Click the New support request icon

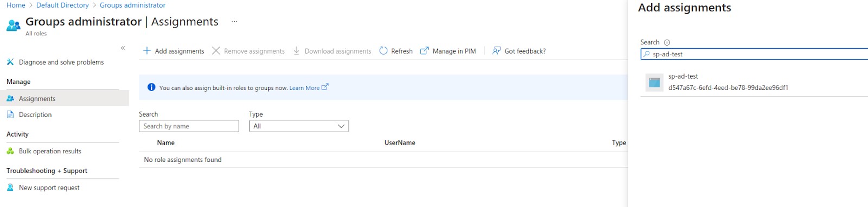[10, 187]
